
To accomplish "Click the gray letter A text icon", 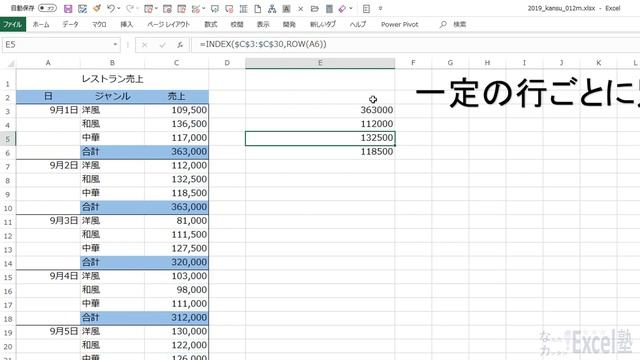I will pyautogui.click(x=286, y=9).
